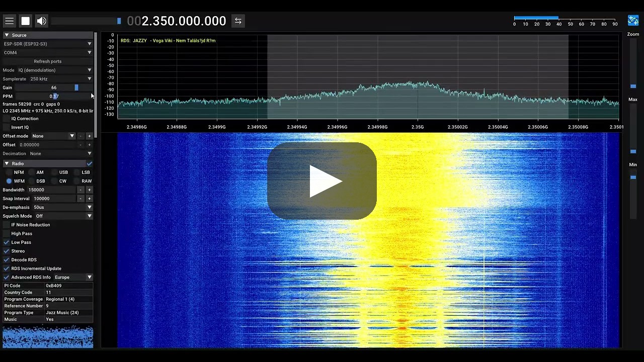Open ESP-SDR (ESP32-S3) source dropdown
Screen dimensions: 644x362
click(48, 44)
